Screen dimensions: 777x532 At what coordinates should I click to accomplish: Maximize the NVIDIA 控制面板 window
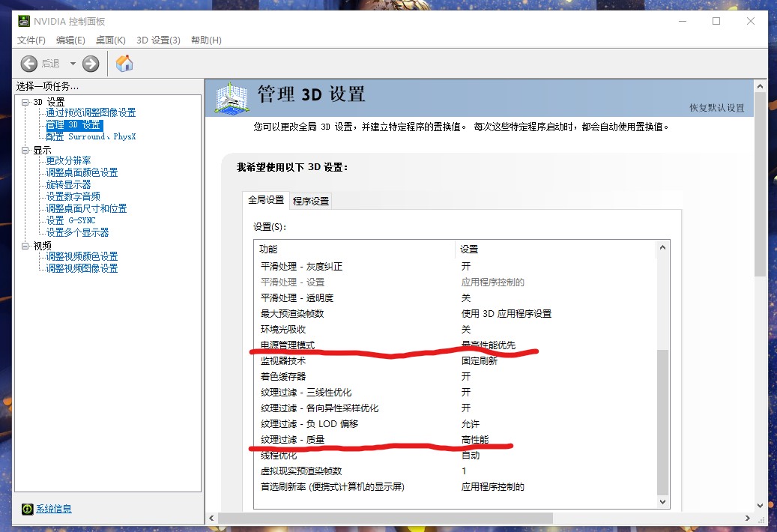coord(716,21)
